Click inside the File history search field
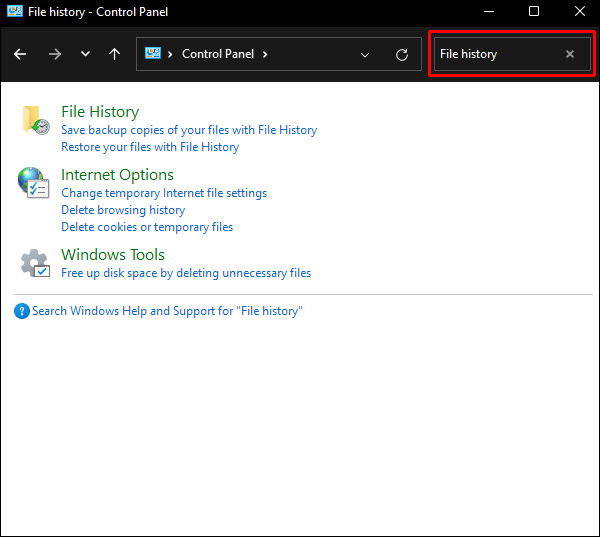This screenshot has width=600, height=537. coord(495,54)
